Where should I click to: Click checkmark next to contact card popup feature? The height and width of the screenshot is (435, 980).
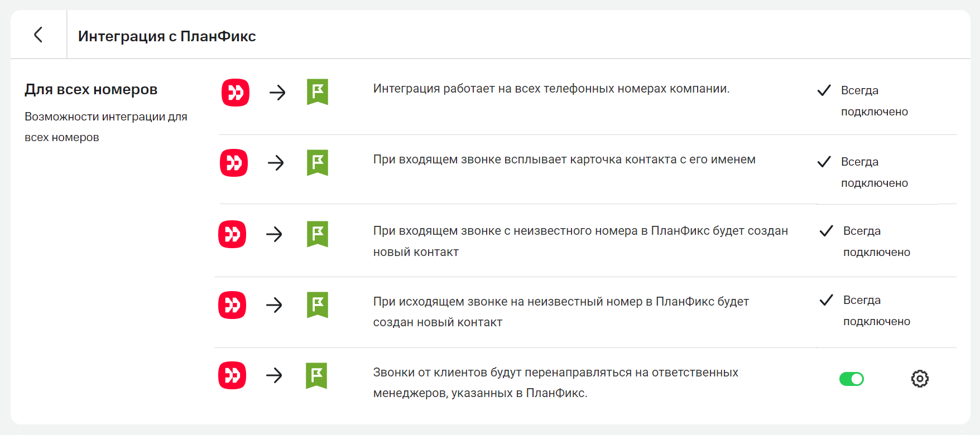pyautogui.click(x=824, y=162)
